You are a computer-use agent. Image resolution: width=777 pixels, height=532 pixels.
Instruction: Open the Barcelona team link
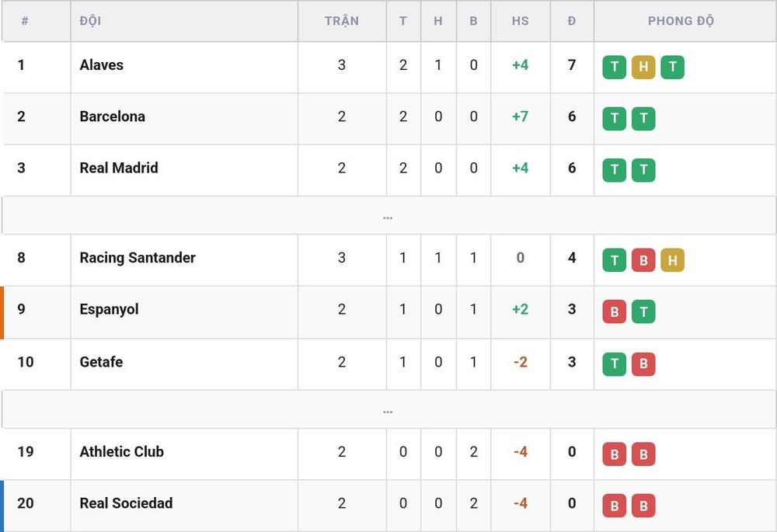pos(113,116)
